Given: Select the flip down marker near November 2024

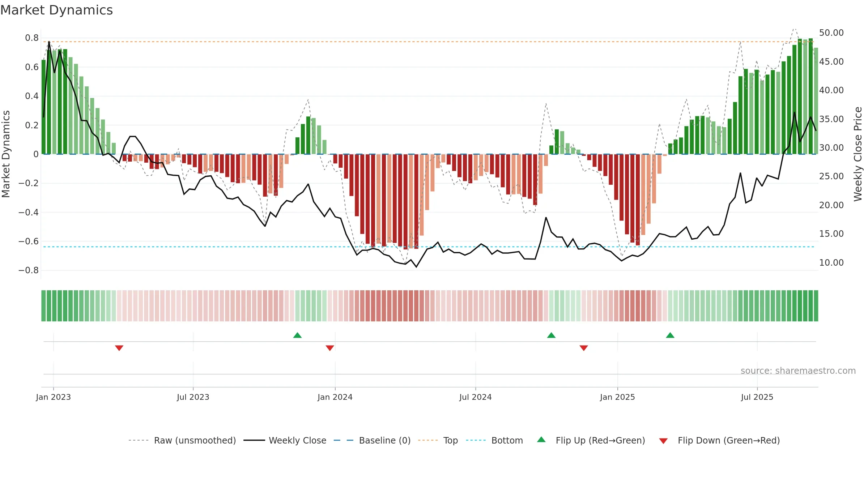Looking at the screenshot, I should [584, 348].
